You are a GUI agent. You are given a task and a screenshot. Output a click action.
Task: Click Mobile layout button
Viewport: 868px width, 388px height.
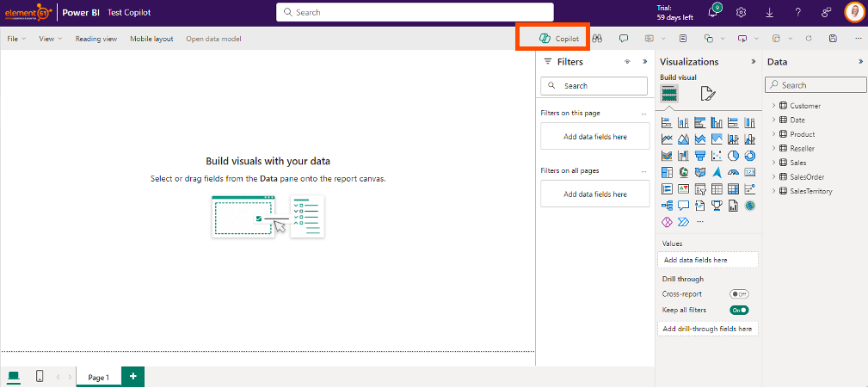151,39
